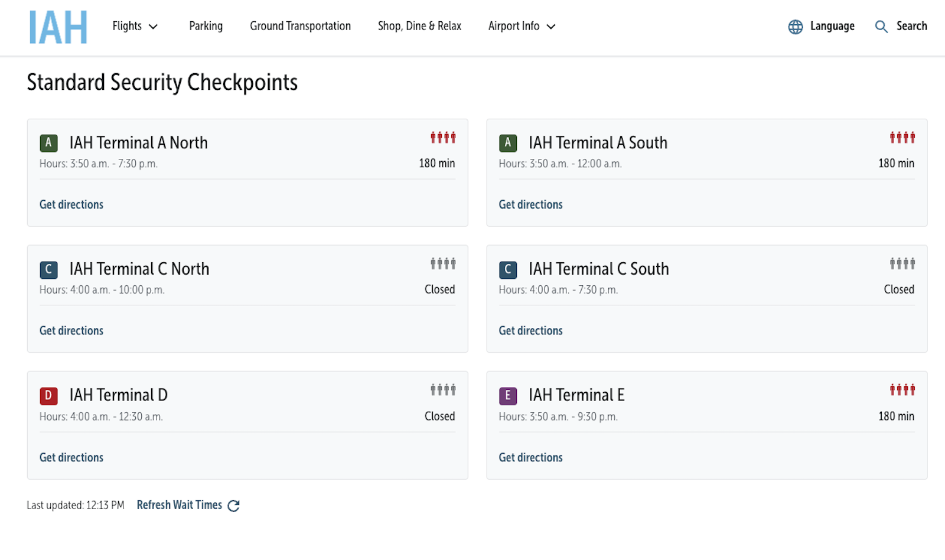The width and height of the screenshot is (945, 560).
Task: Expand the Airport Info dropdown menu
Action: [x=522, y=26]
